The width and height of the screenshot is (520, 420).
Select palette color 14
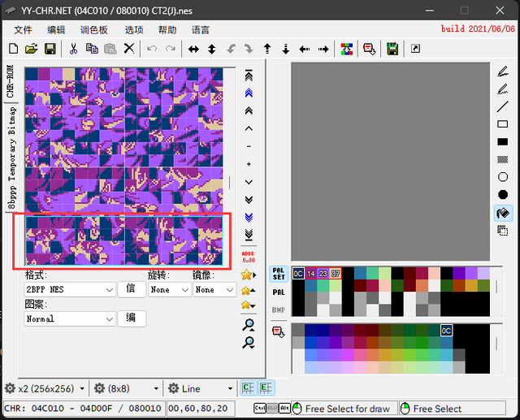[310, 274]
